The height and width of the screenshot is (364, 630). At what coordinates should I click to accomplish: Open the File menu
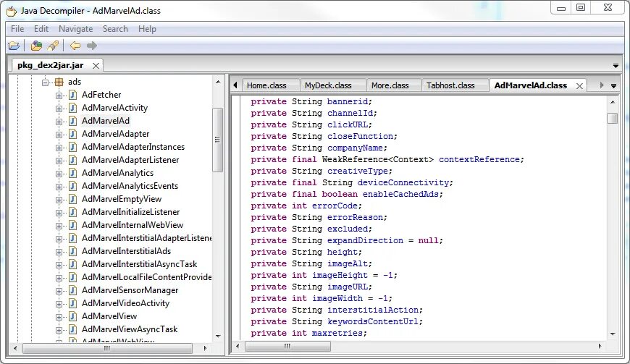click(x=17, y=29)
